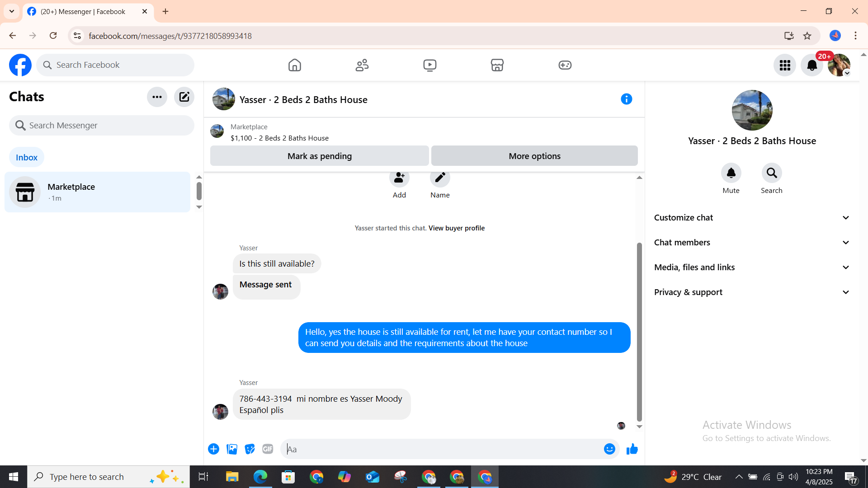Select the Inbox tab
The width and height of the screenshot is (868, 488).
click(x=27, y=157)
